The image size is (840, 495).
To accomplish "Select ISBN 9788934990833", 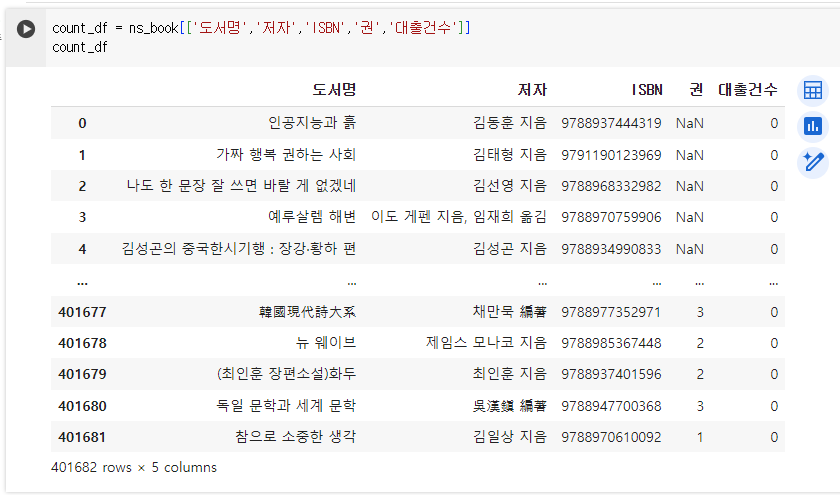I will pyautogui.click(x=611, y=249).
